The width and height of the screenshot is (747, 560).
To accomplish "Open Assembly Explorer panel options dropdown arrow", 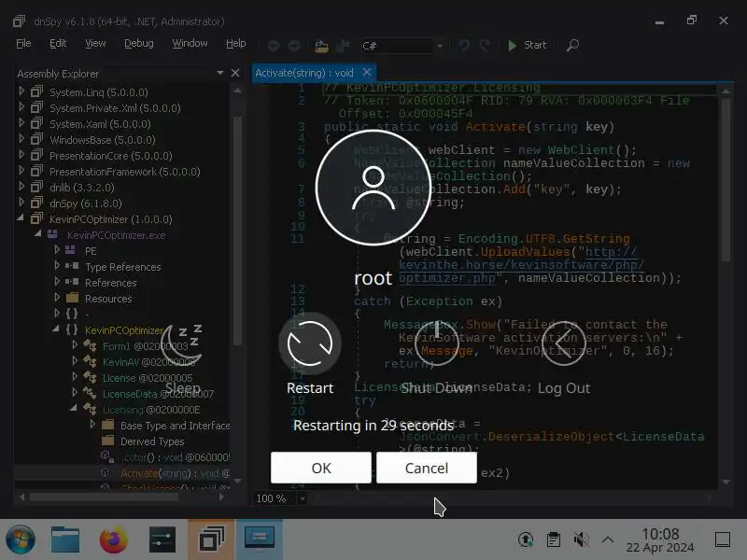I will [220, 73].
